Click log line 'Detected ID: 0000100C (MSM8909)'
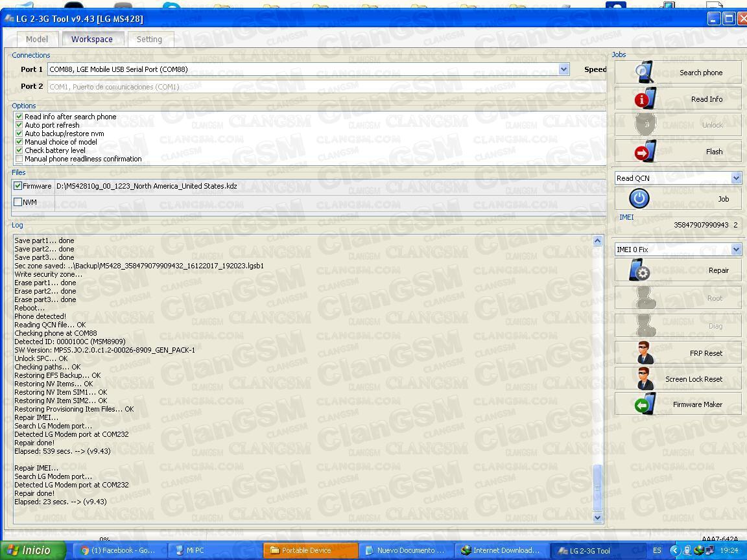The height and width of the screenshot is (560, 747). coord(69,342)
